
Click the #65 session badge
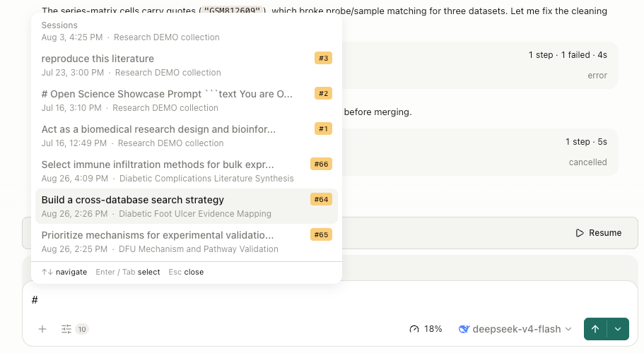pos(321,234)
